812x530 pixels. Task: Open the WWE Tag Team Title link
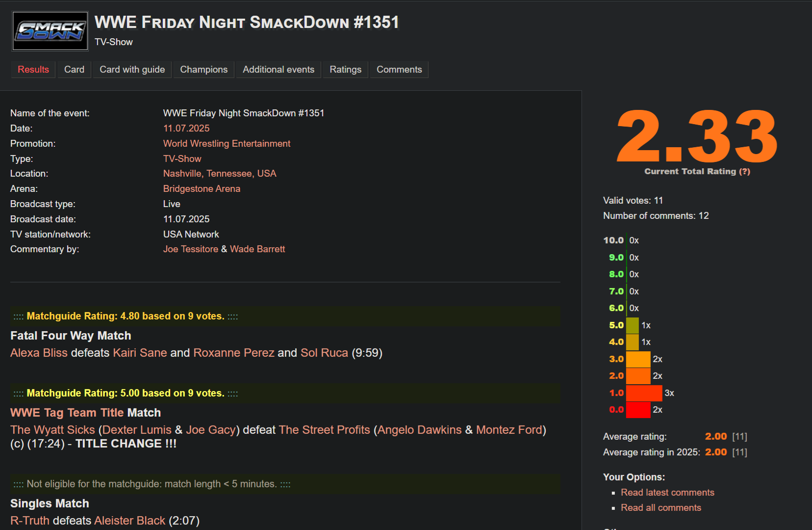coord(68,413)
